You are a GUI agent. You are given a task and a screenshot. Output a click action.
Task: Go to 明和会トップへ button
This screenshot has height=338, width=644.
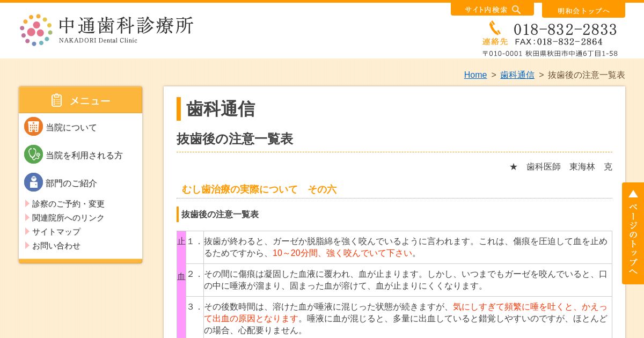583,10
